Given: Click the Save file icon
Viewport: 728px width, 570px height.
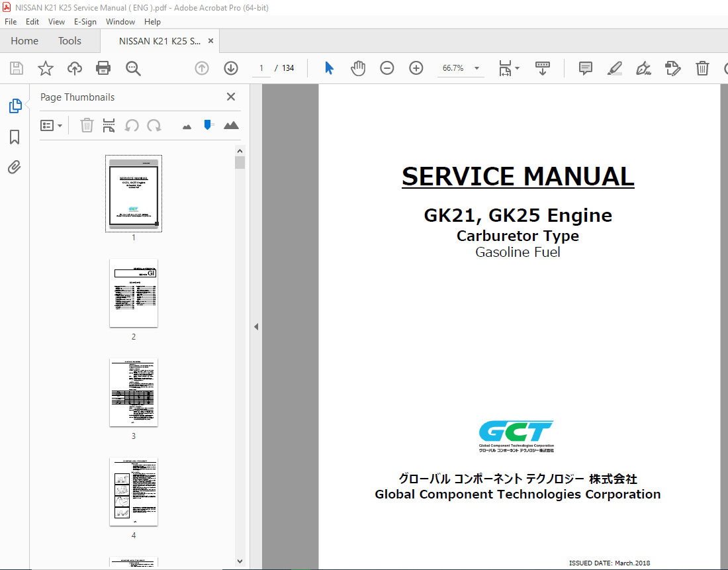Looking at the screenshot, I should pyautogui.click(x=17, y=68).
